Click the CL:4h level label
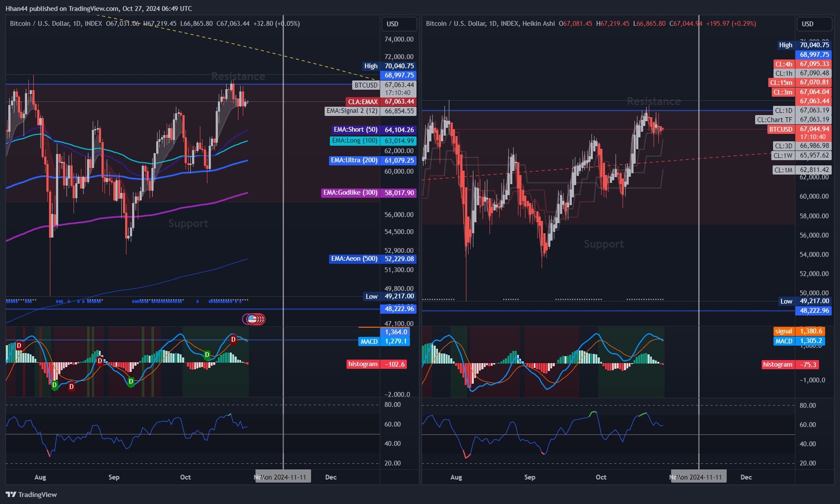The height and width of the screenshot is (504, 840). click(x=801, y=64)
